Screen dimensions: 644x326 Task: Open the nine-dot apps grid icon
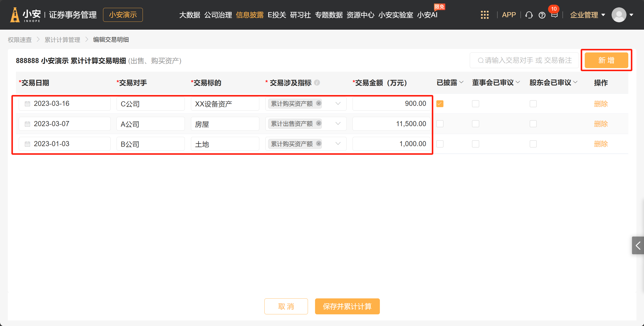point(484,15)
